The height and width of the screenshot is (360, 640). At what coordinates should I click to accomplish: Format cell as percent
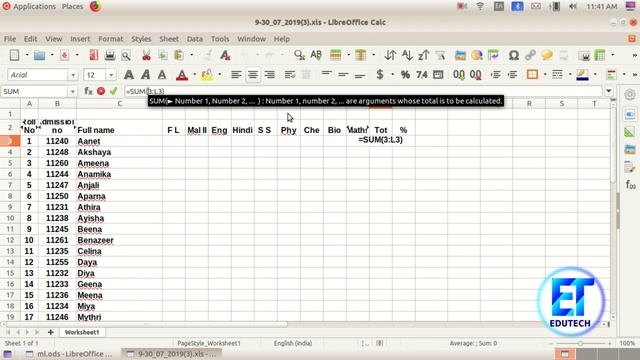pos(405,75)
